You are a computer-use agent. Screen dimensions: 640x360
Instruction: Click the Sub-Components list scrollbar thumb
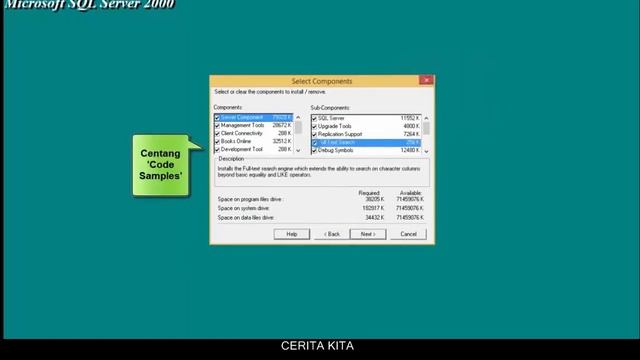tap(426, 128)
